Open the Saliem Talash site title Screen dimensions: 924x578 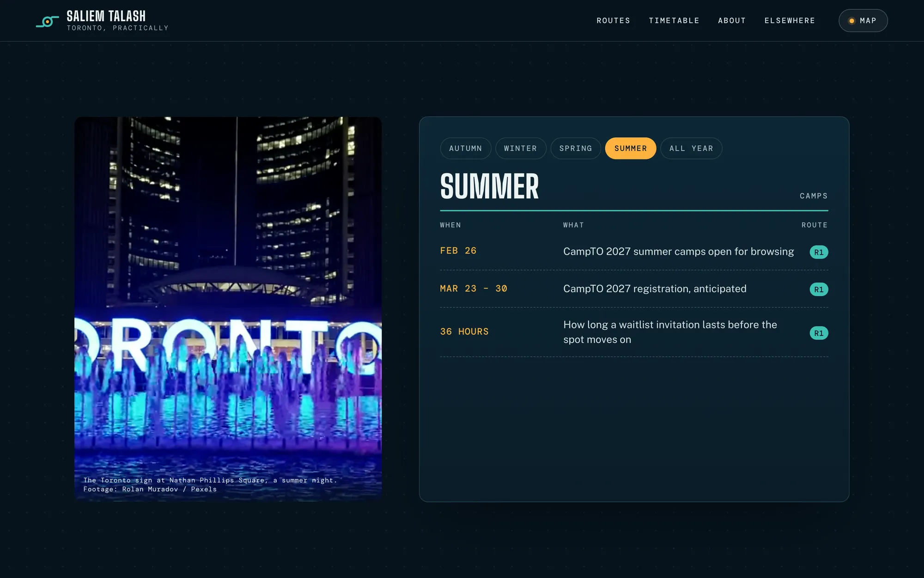(106, 16)
